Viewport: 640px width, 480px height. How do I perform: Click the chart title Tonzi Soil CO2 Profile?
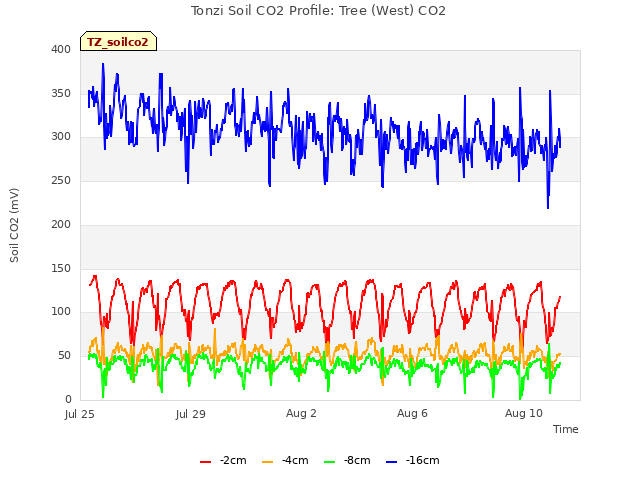pos(318,11)
